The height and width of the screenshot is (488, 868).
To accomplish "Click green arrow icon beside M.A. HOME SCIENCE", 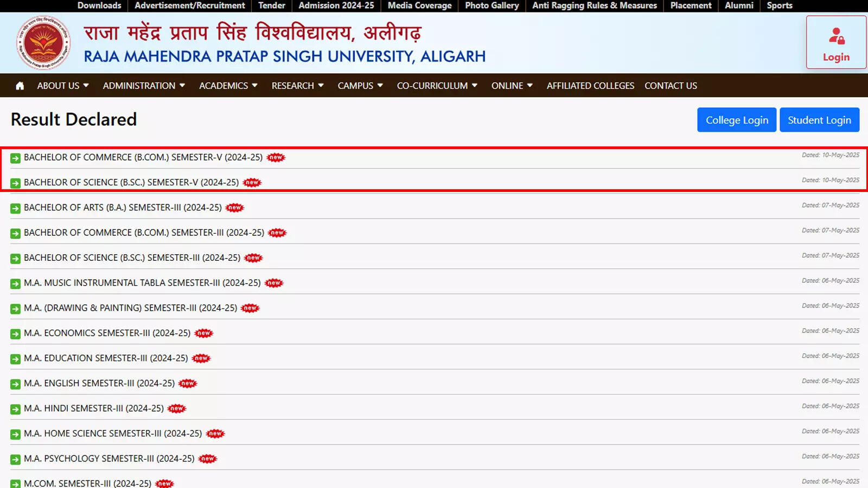I will click(16, 434).
